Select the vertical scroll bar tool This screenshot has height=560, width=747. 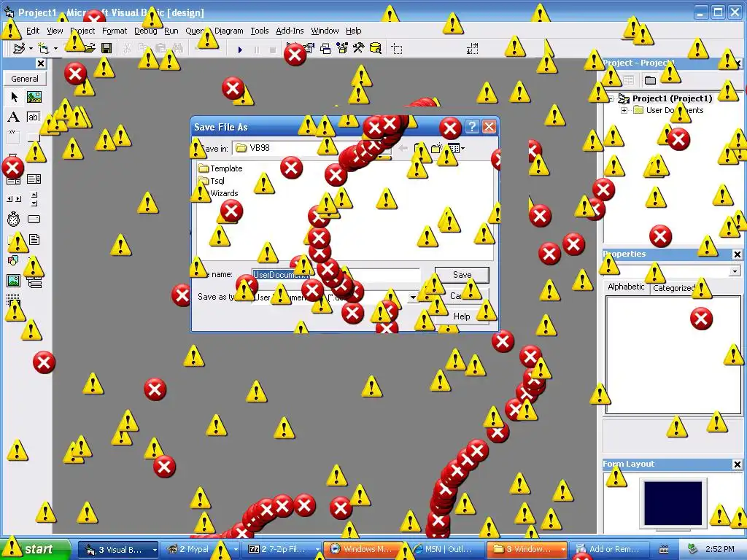(34, 199)
